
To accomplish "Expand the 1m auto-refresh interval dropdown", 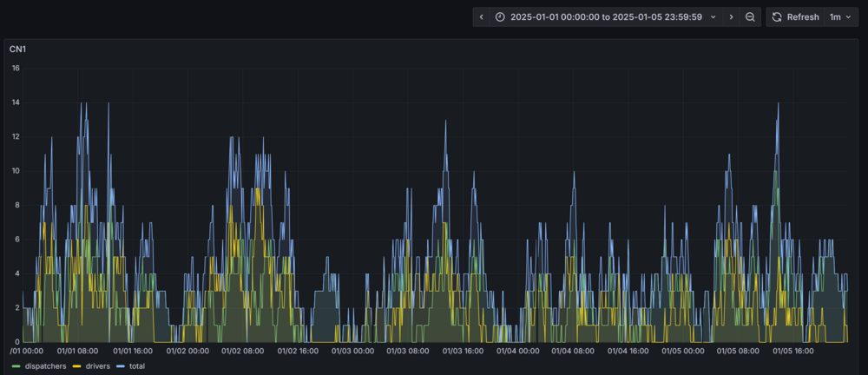I will pos(839,16).
